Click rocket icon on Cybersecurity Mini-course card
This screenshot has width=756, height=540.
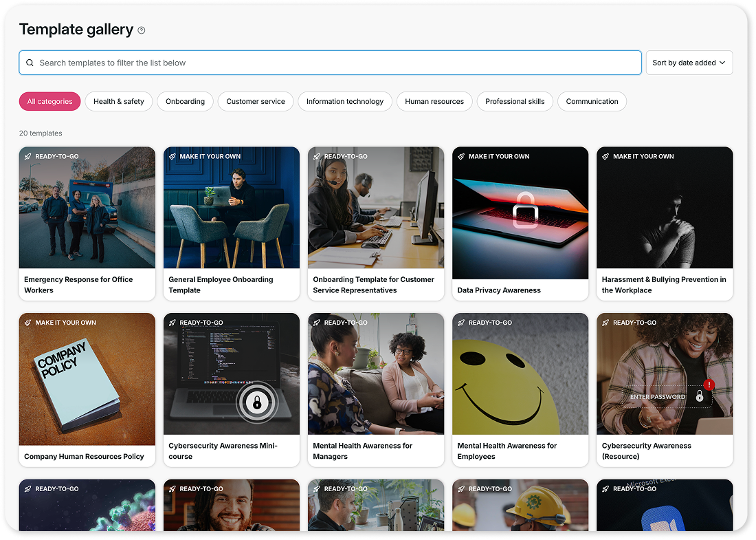(172, 323)
